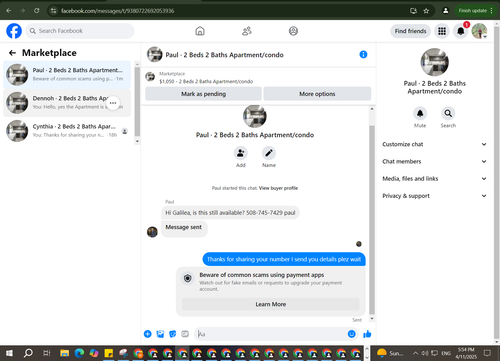Open Cynthia 2 Beds 2 Baths conversation
The width and height of the screenshot is (500, 361).
(x=67, y=131)
